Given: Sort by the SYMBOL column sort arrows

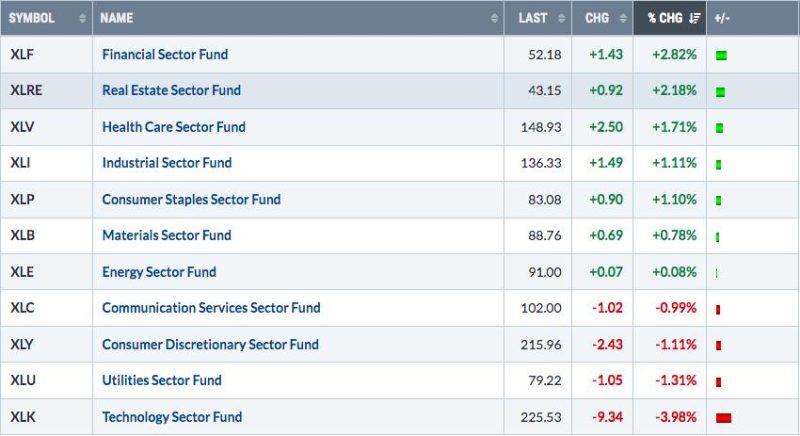Looking at the screenshot, I should click(82, 18).
